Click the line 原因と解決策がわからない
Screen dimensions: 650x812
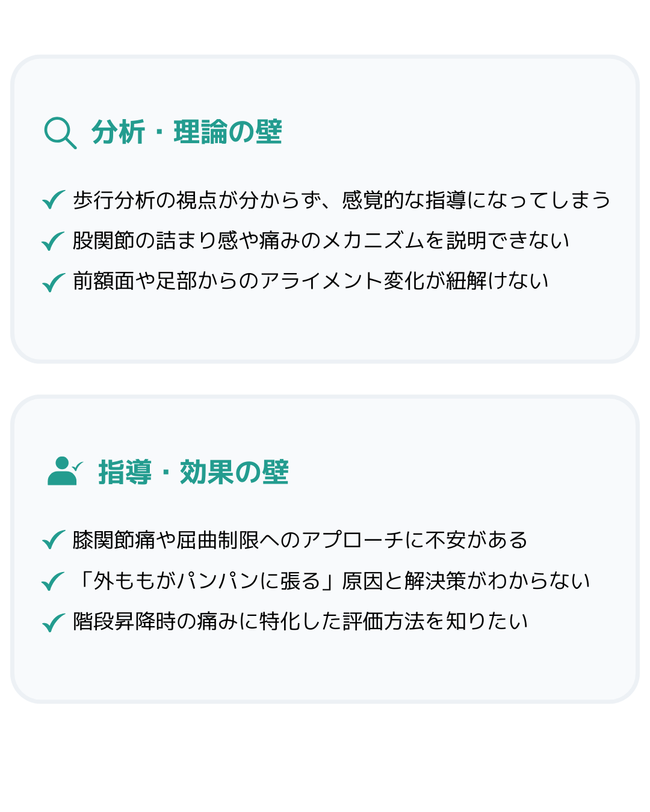(466, 581)
